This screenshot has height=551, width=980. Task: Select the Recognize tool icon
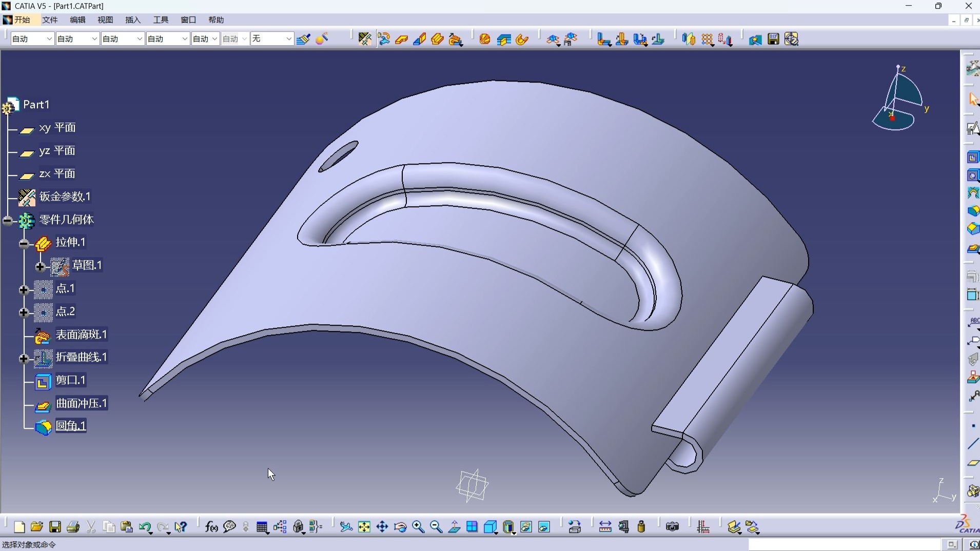pyautogui.click(x=384, y=39)
